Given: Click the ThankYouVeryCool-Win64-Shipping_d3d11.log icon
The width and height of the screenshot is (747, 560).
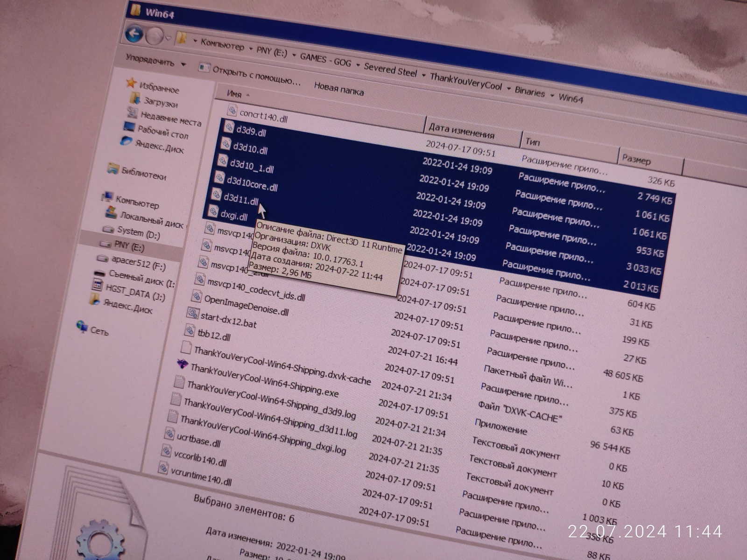Looking at the screenshot, I should (x=176, y=399).
